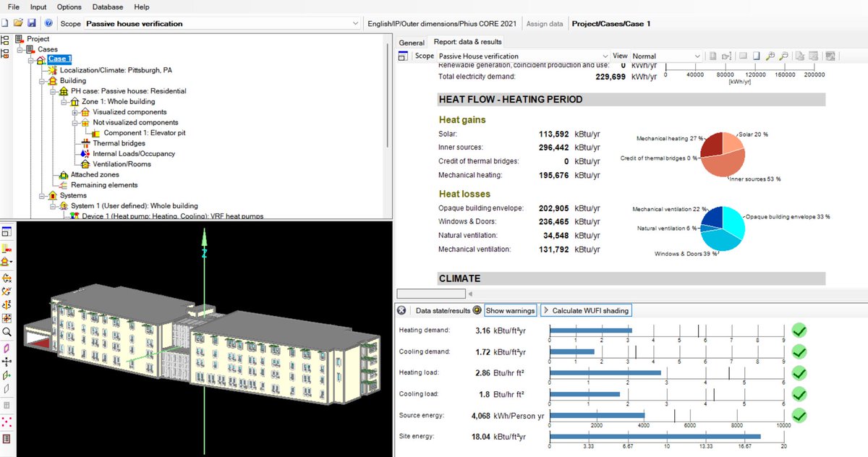
Task: Click the report horizontal scrollbar thumb
Action: pyautogui.click(x=430, y=293)
